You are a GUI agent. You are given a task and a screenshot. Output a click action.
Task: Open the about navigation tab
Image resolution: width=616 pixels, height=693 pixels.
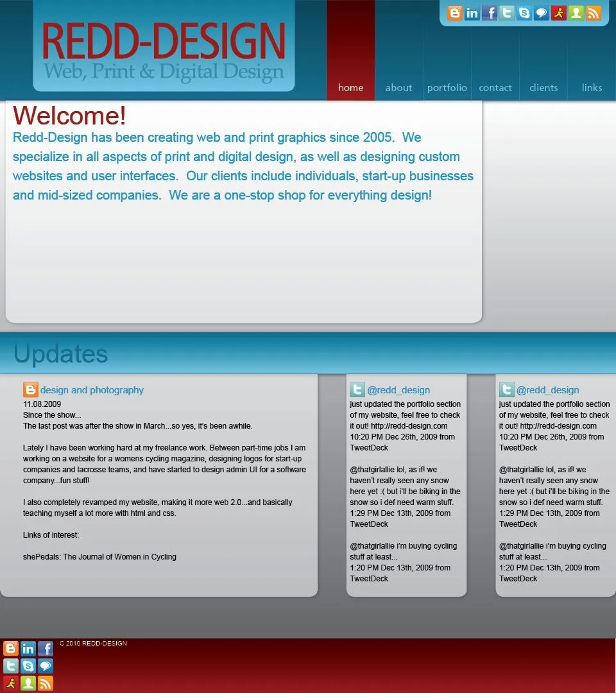pos(398,88)
